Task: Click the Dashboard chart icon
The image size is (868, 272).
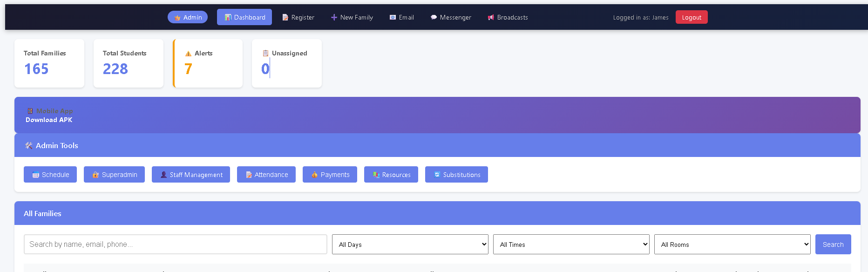Action: 228,17
